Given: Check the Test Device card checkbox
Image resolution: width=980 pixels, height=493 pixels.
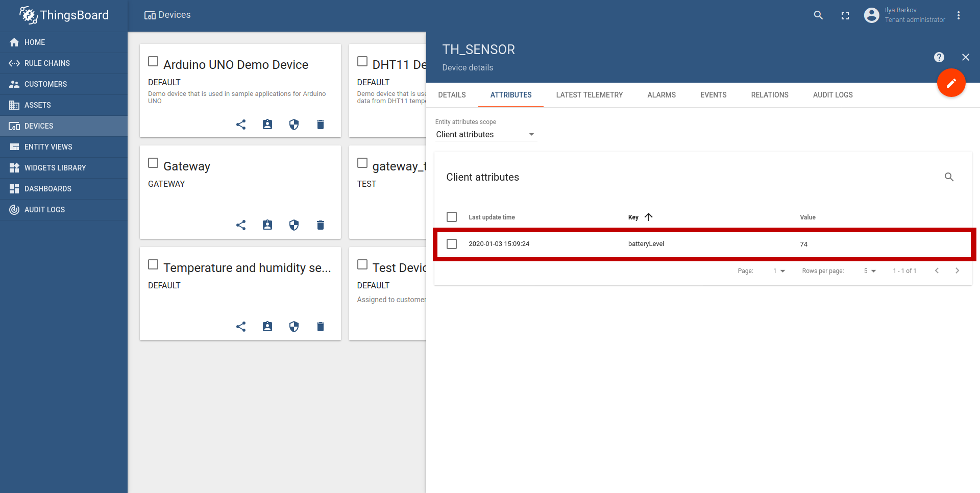Looking at the screenshot, I should [362, 264].
